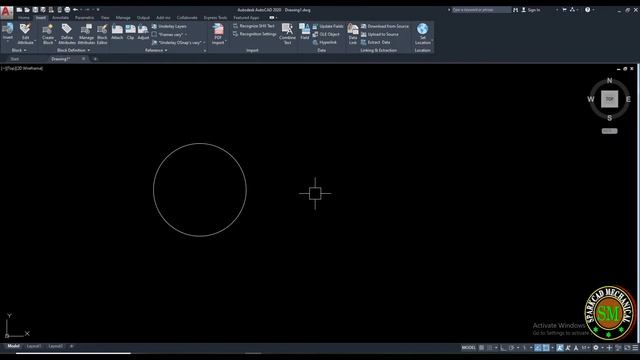Toggle annotation objects visibility in status bar
The height and width of the screenshot is (360, 640).
560,348
